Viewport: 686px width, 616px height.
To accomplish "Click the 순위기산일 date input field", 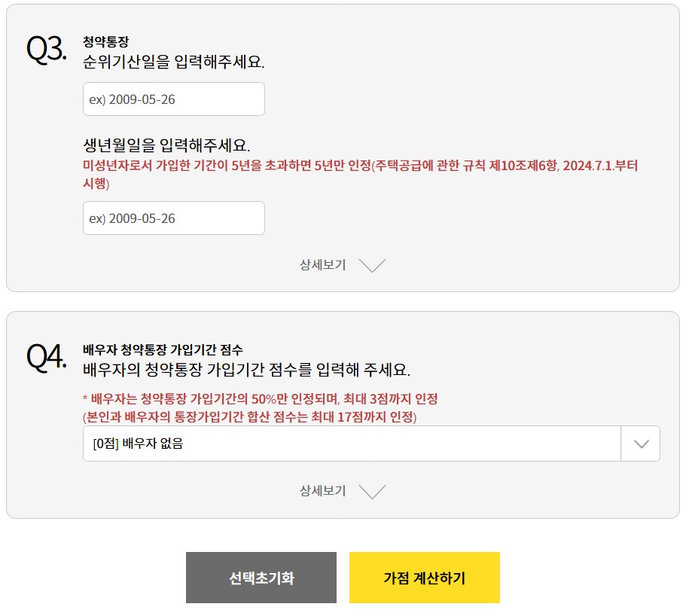I will pos(173,99).
